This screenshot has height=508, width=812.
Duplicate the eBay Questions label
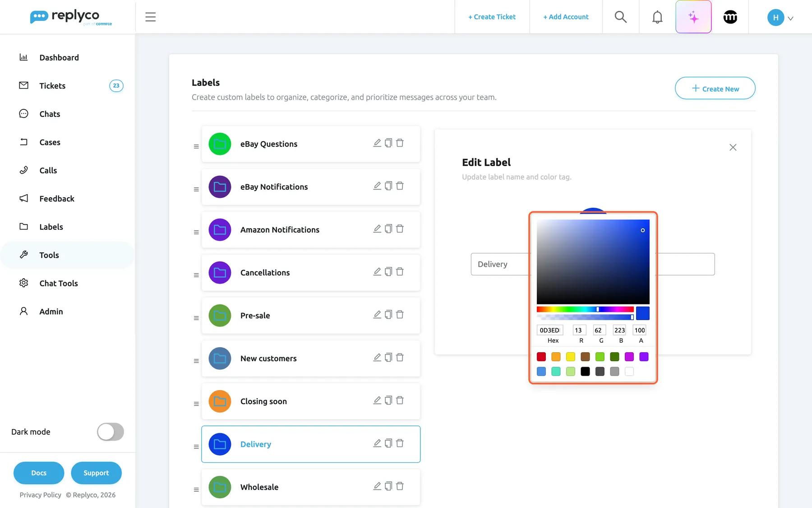(388, 143)
